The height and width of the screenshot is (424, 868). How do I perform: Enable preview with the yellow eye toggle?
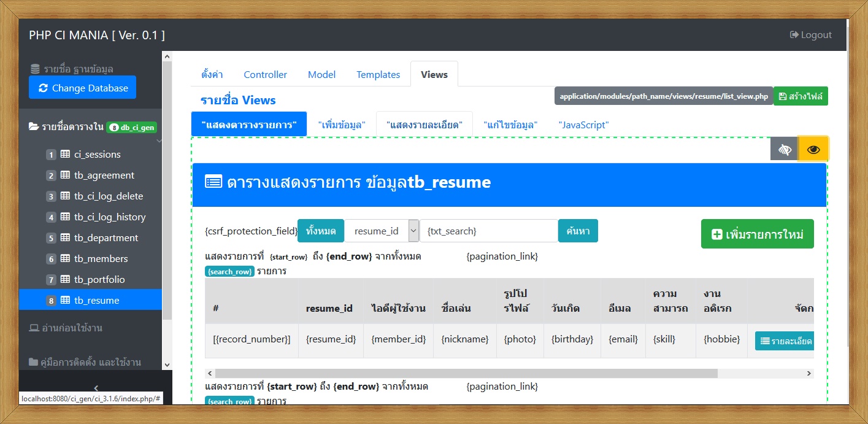point(814,148)
